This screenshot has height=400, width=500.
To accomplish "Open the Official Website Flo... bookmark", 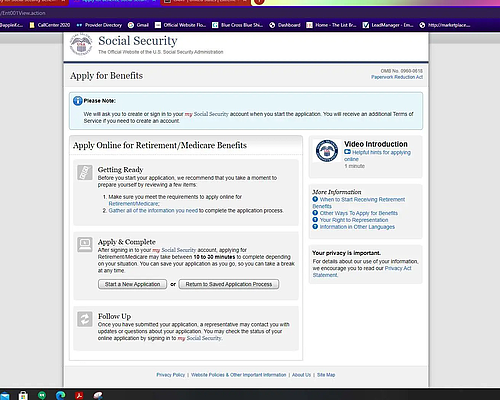I will (x=181, y=25).
